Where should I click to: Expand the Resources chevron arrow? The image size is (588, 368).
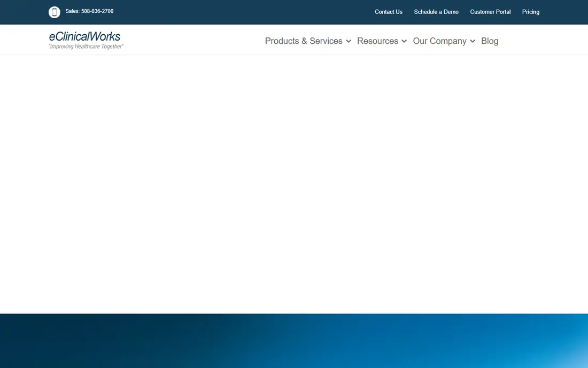pos(404,41)
